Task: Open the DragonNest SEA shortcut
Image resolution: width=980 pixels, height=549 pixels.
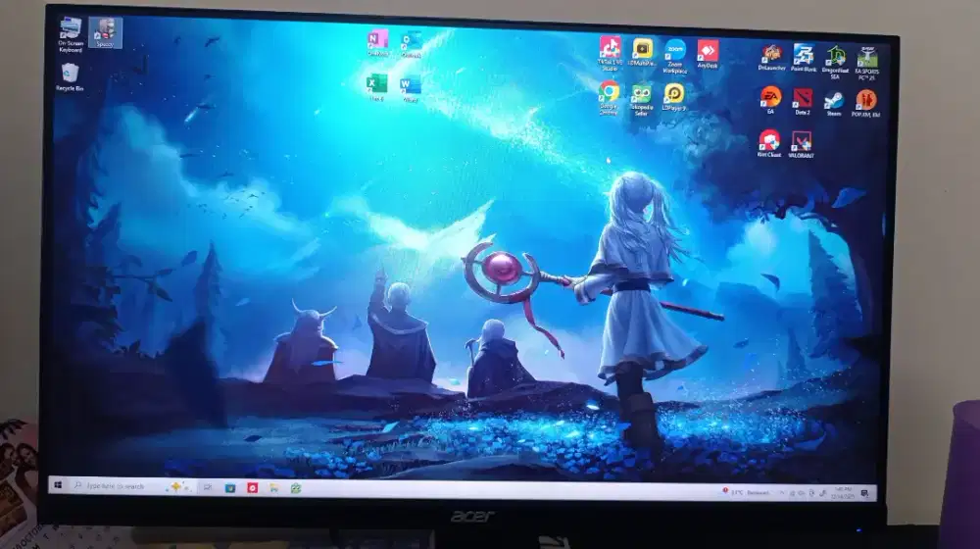Action: tap(835, 63)
